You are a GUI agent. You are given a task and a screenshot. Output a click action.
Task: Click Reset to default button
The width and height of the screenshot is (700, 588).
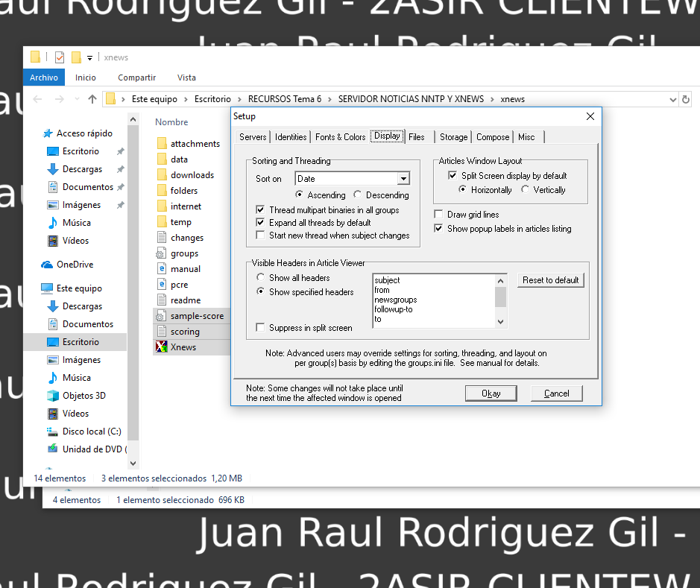point(550,280)
